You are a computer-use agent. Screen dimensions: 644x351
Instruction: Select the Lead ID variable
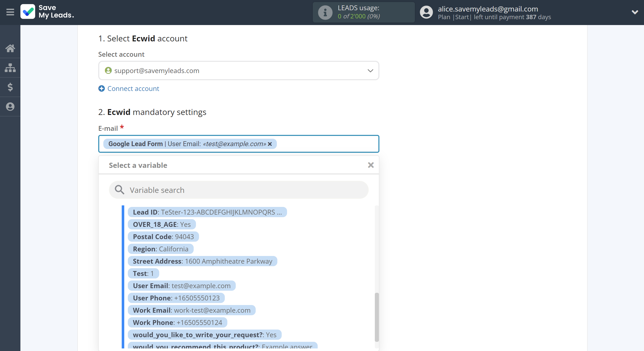(x=207, y=212)
